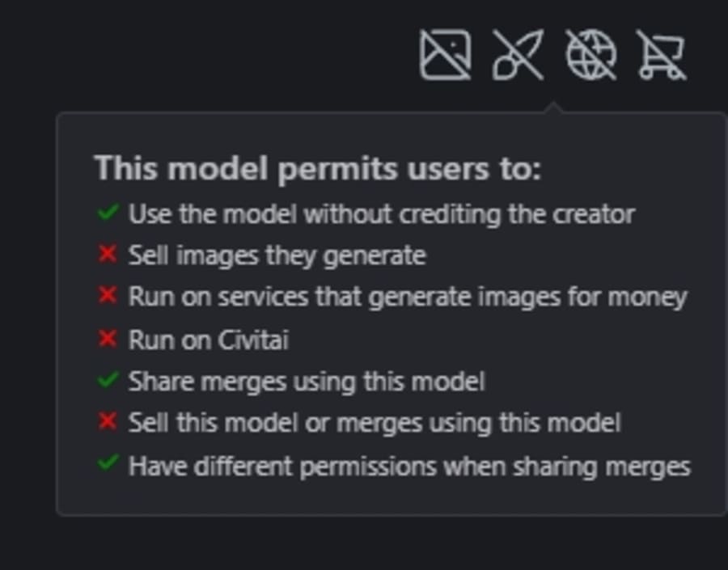Click 'This model permits users to:' heading
The height and width of the screenshot is (570, 728).
click(x=317, y=168)
